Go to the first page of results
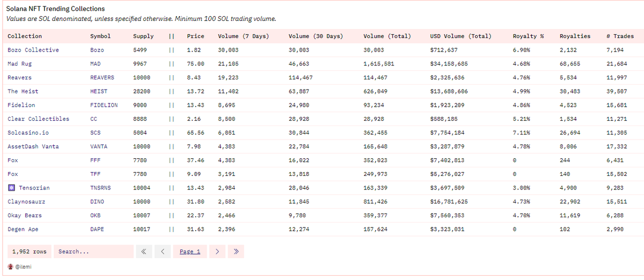The image size is (644, 280). (x=144, y=252)
